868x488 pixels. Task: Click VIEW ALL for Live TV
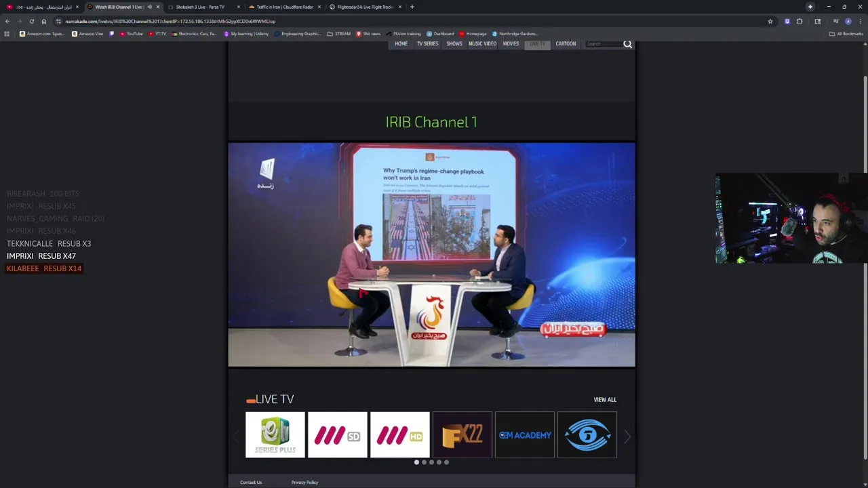click(x=605, y=400)
